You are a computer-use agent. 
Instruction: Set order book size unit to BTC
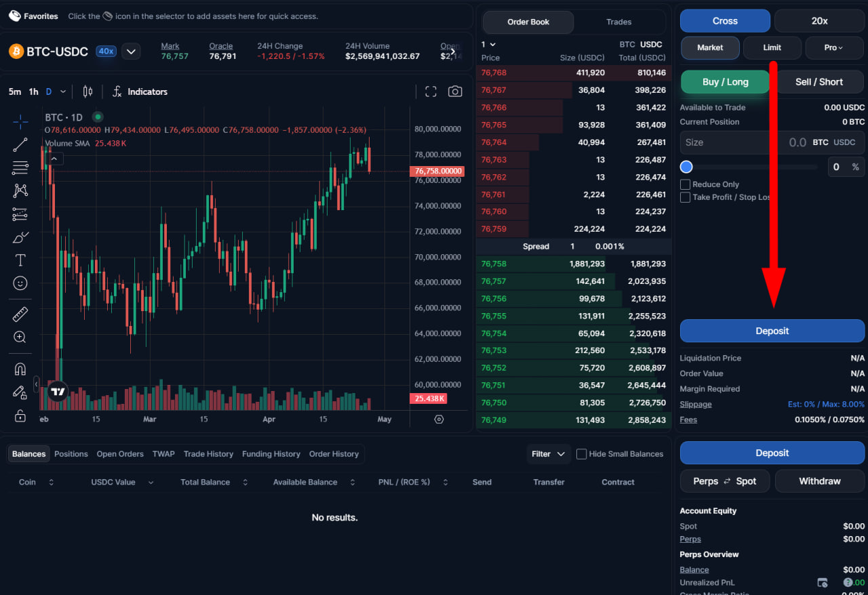point(627,44)
